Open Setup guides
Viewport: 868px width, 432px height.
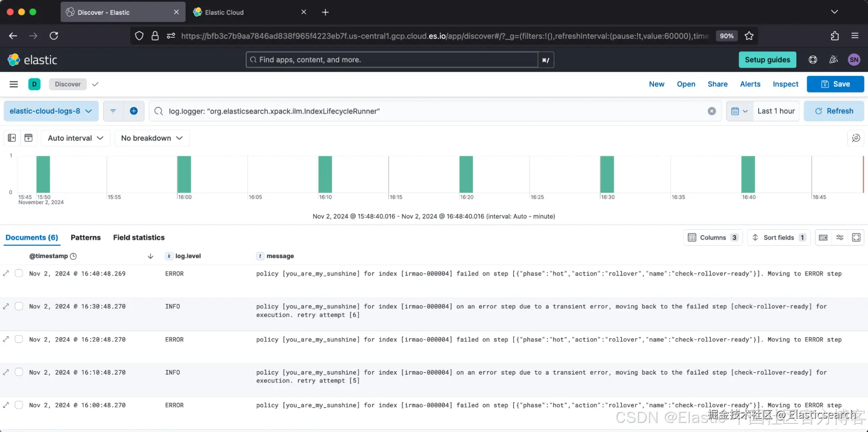767,60
